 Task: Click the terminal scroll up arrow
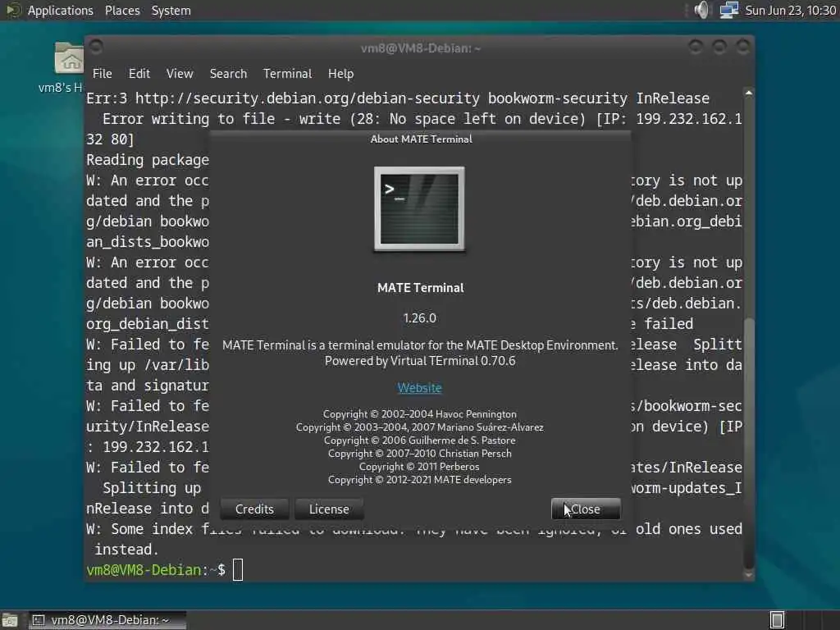coord(749,94)
